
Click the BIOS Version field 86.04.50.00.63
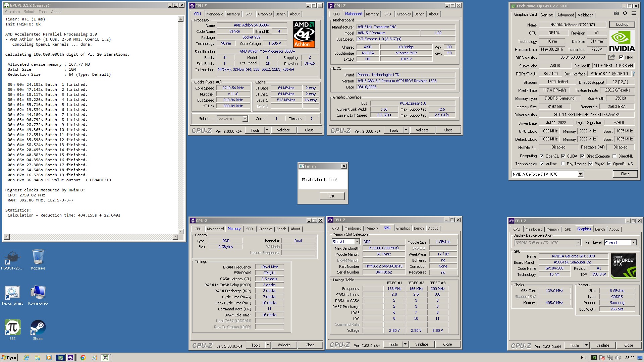point(573,57)
